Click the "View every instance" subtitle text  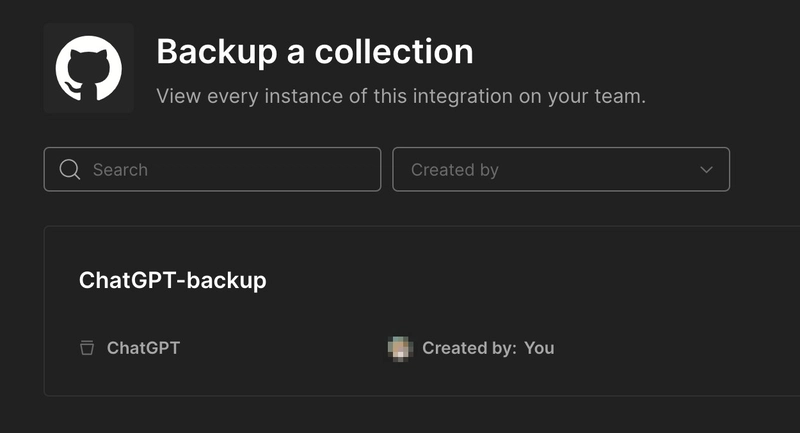pos(401,96)
